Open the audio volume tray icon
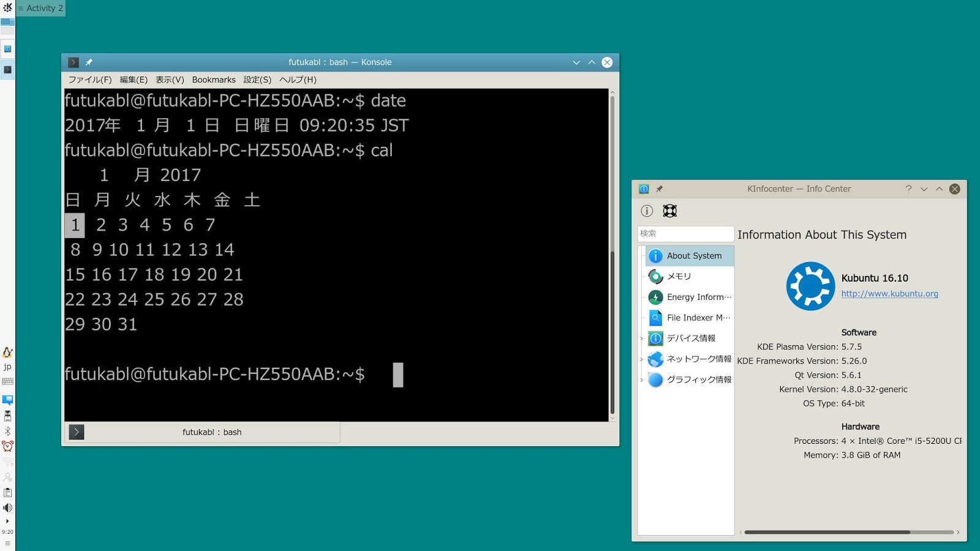This screenshot has height=551, width=980. (7, 508)
